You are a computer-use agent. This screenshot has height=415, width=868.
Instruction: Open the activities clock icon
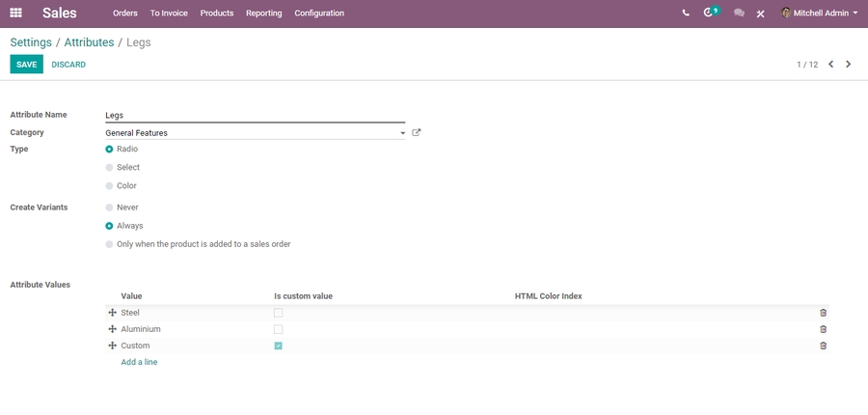point(710,14)
